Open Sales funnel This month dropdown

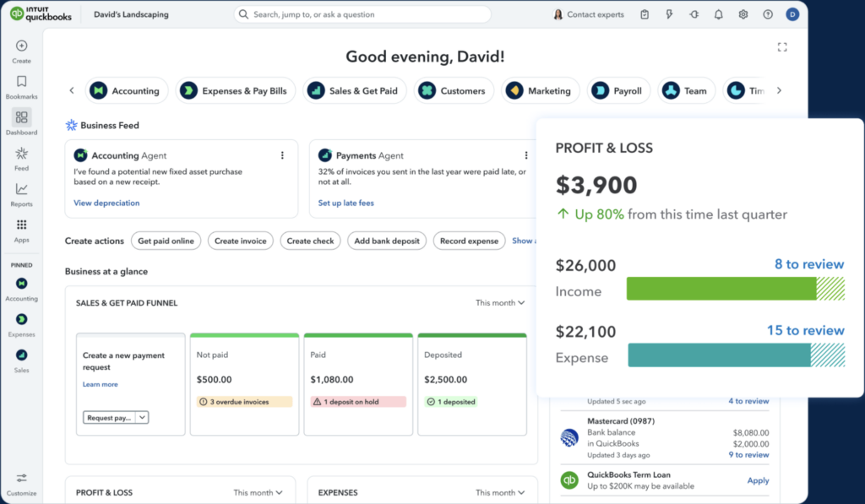(500, 303)
